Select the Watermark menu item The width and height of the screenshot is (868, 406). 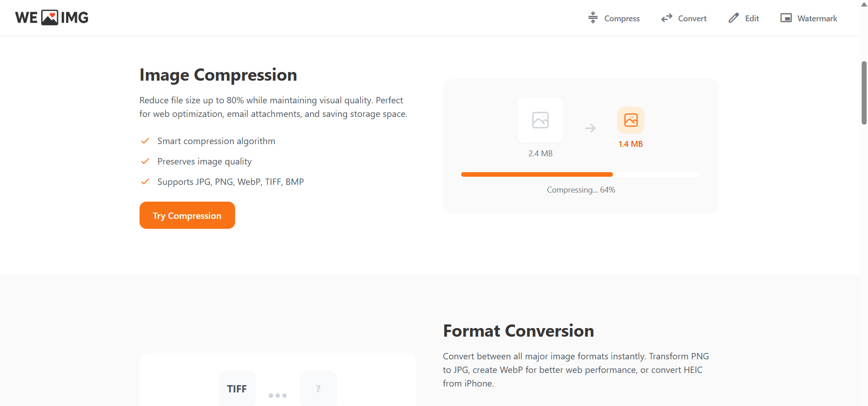817,19
